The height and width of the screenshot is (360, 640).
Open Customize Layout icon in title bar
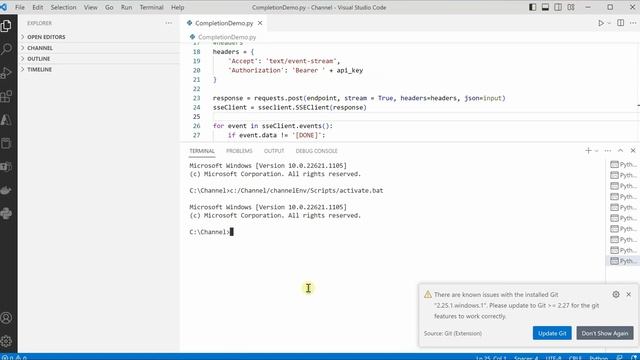tap(571, 7)
